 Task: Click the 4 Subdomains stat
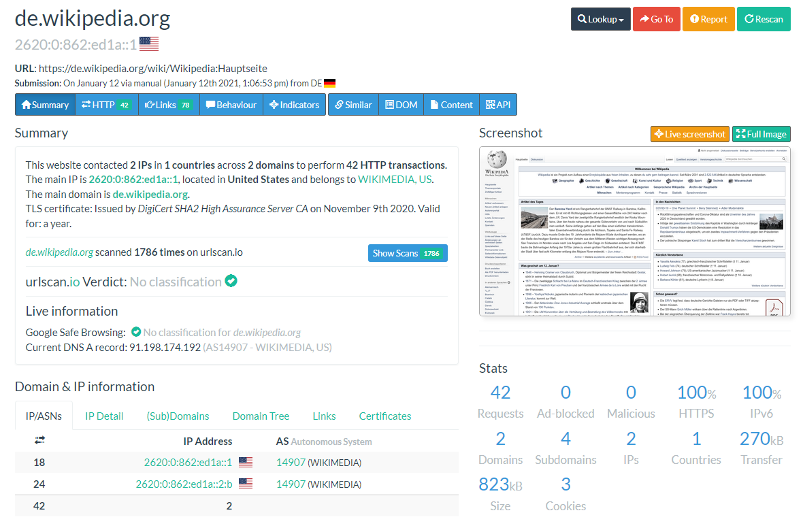pos(566,448)
